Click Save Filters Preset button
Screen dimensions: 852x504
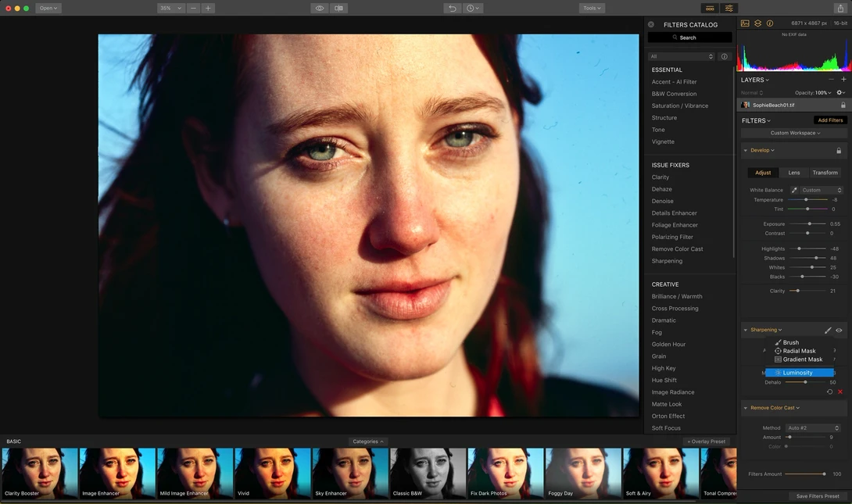pyautogui.click(x=818, y=496)
